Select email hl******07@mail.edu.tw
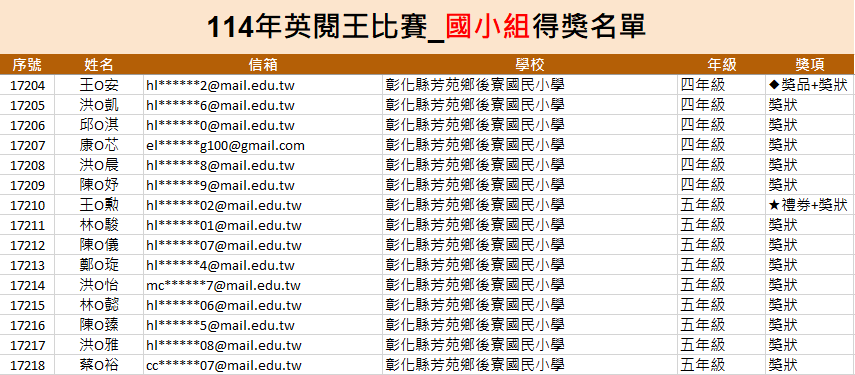Image resolution: width=855 pixels, height=375 pixels. (x=224, y=246)
